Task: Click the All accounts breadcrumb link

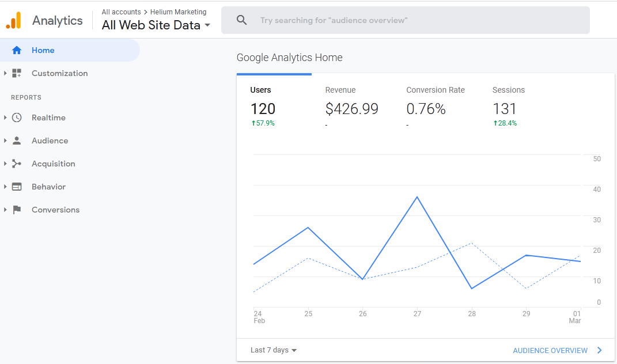Action: click(x=121, y=12)
